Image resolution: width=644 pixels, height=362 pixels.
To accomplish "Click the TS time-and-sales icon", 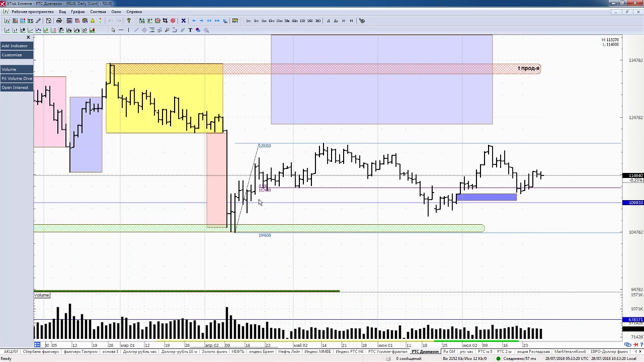I will (x=30, y=21).
